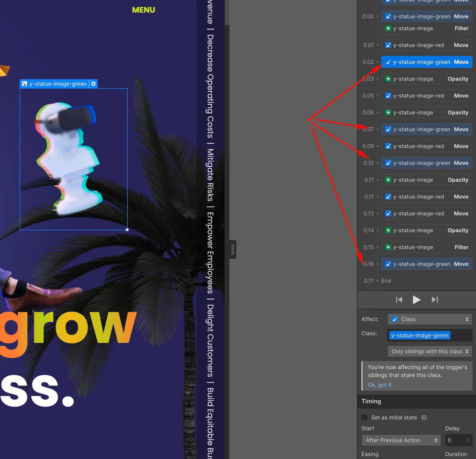
Task: Click lightning icon of y-statue-image Filter at 0.15
Action: [x=388, y=247]
